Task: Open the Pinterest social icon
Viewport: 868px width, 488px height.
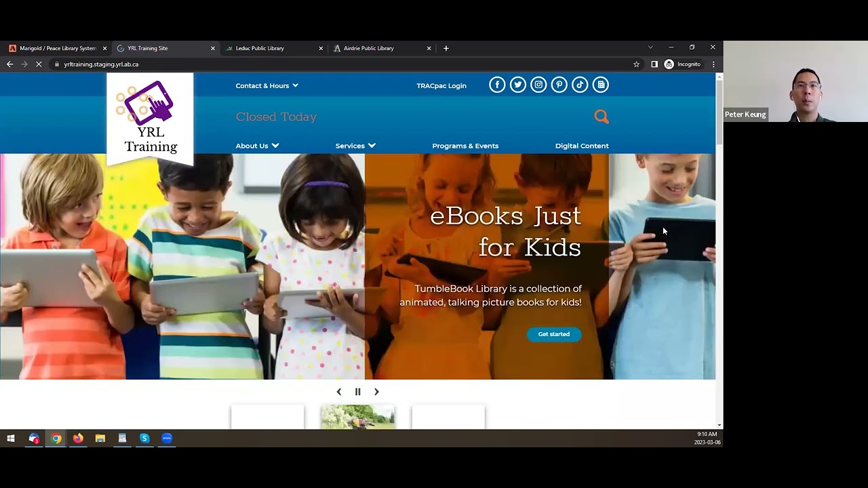Action: (559, 85)
